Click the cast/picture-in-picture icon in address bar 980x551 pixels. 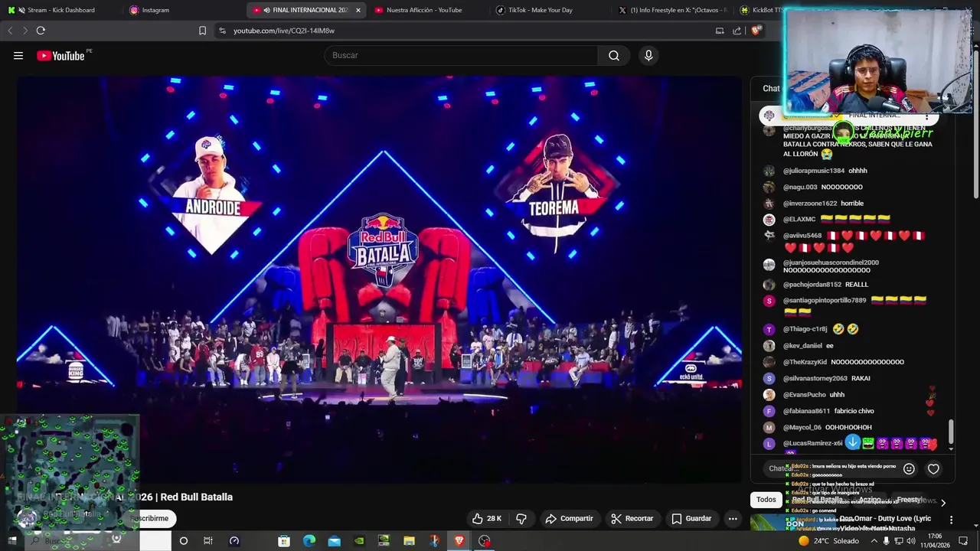(720, 31)
